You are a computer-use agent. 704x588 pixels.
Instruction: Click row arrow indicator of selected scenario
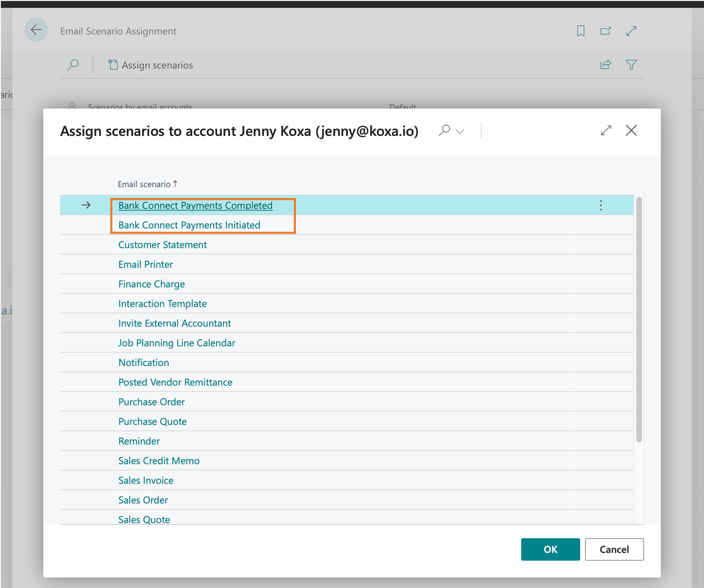[x=86, y=205]
